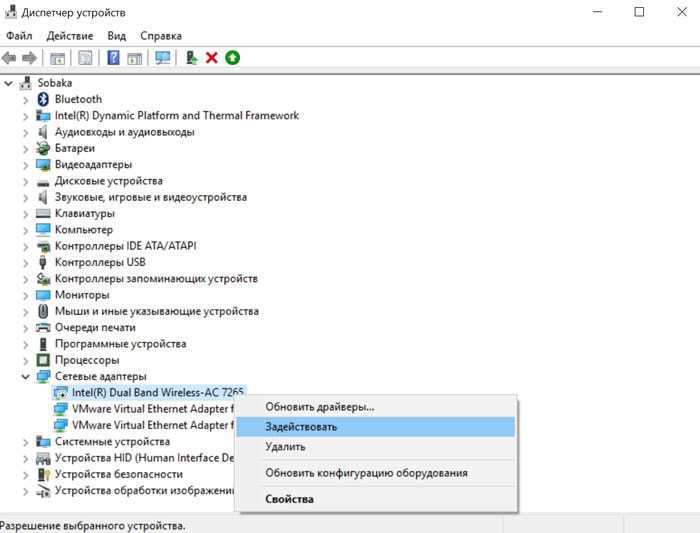Viewport: 700px width, 533px height.
Task: Collapse the Sobaka root node
Action: click(8, 83)
